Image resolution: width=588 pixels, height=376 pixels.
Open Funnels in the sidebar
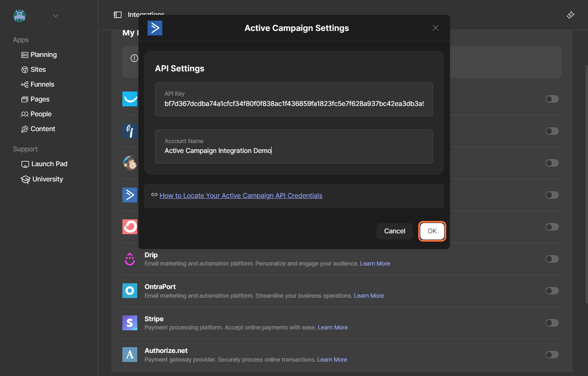42,84
